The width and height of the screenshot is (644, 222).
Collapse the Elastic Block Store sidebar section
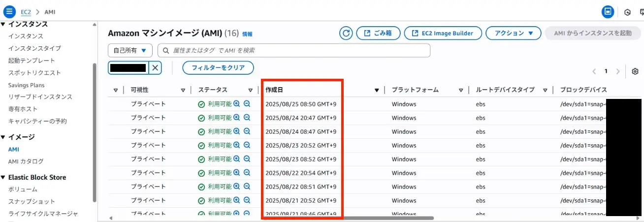[x=3, y=177]
